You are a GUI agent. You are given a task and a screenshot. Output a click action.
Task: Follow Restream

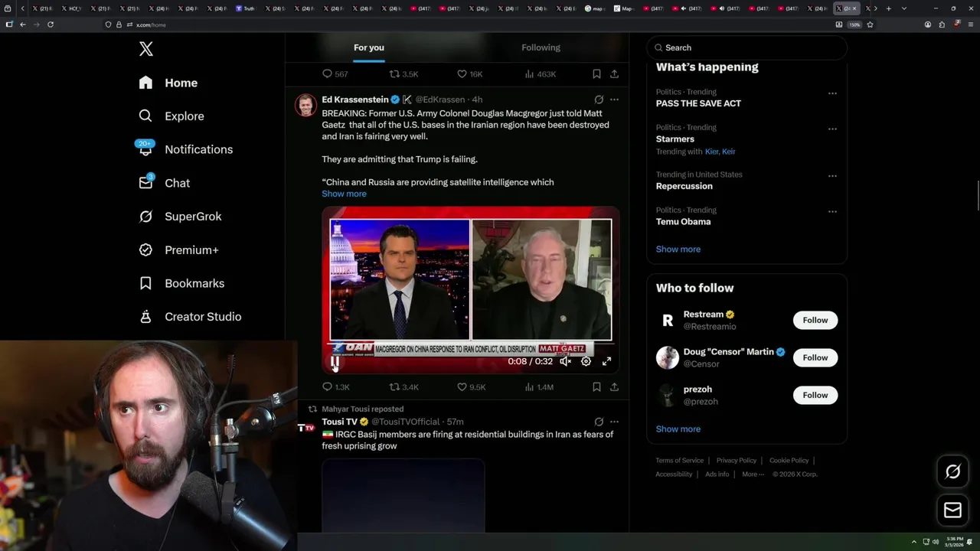(815, 320)
